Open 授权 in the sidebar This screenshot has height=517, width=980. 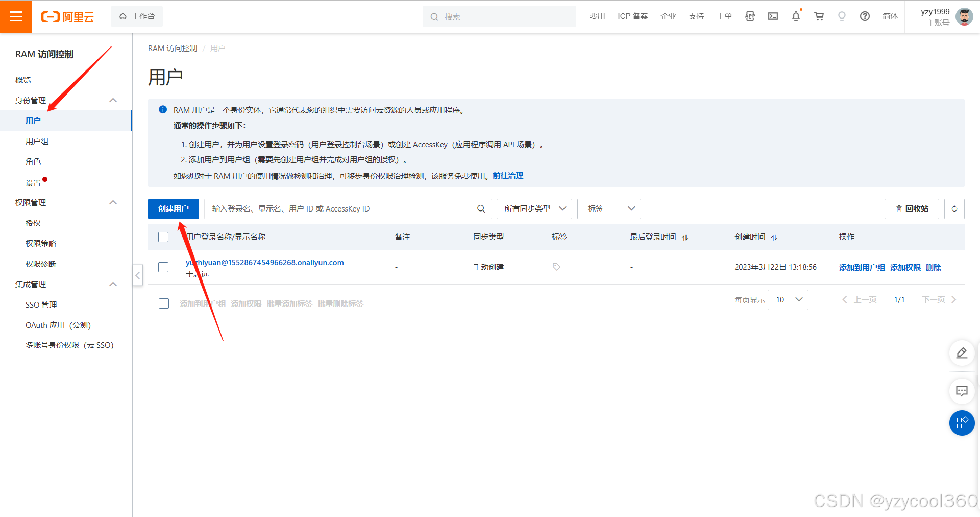click(x=33, y=223)
